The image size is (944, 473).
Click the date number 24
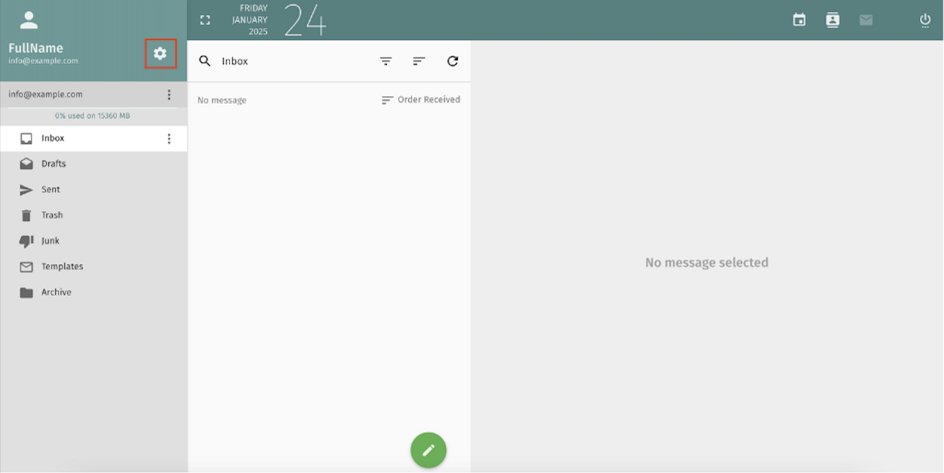305,20
